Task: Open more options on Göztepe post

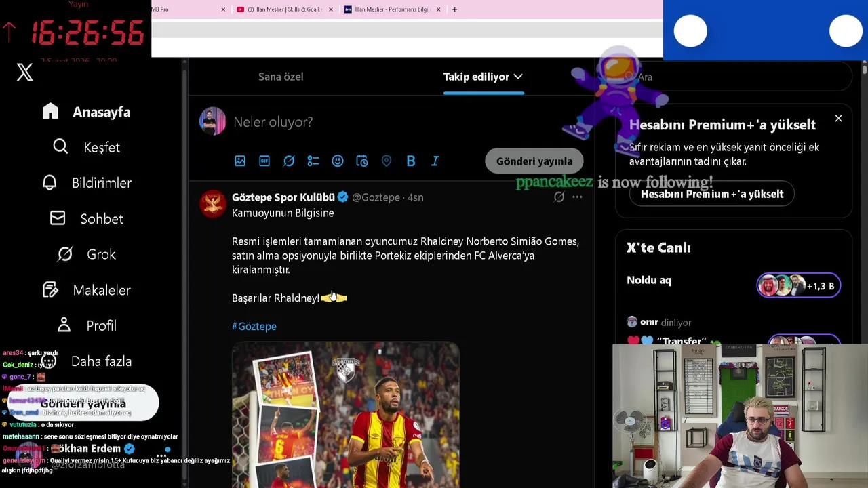Action: (577, 197)
